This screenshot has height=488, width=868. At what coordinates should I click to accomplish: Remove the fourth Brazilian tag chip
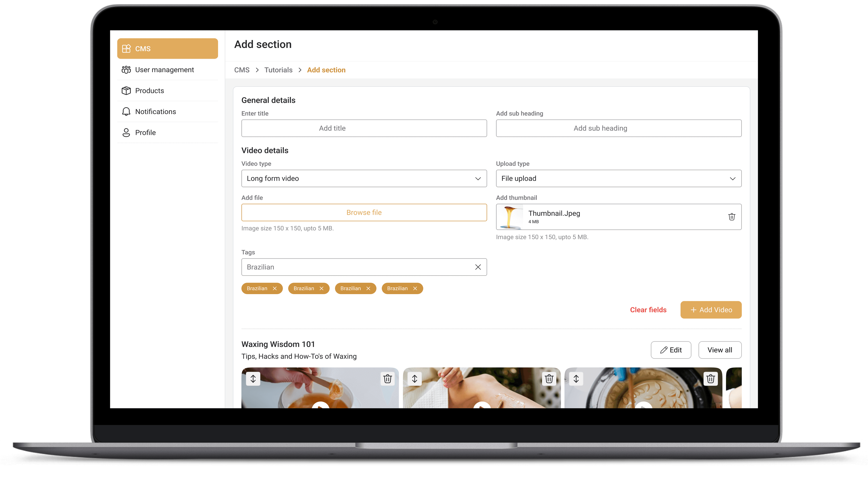(x=415, y=288)
